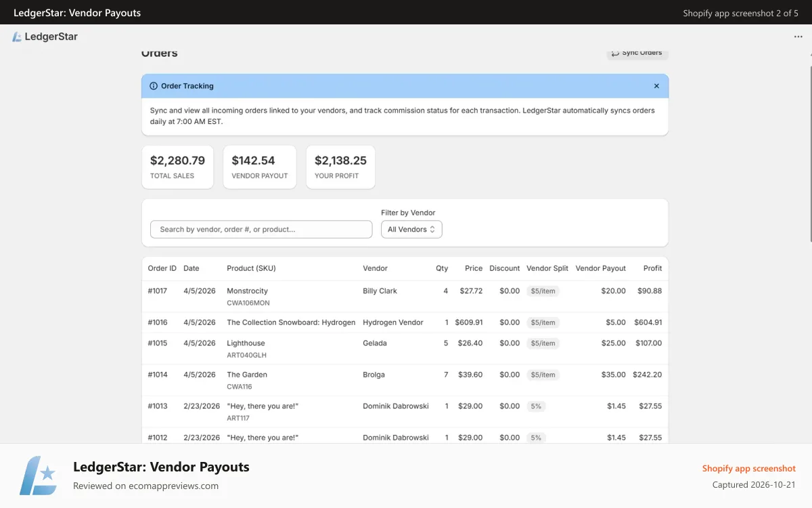Screen dimensions: 812x508
Task: Click the $242.20 profit value
Action: coord(648,375)
